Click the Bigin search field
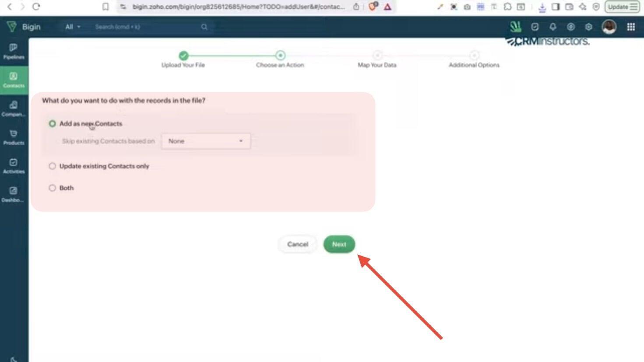 [147, 27]
